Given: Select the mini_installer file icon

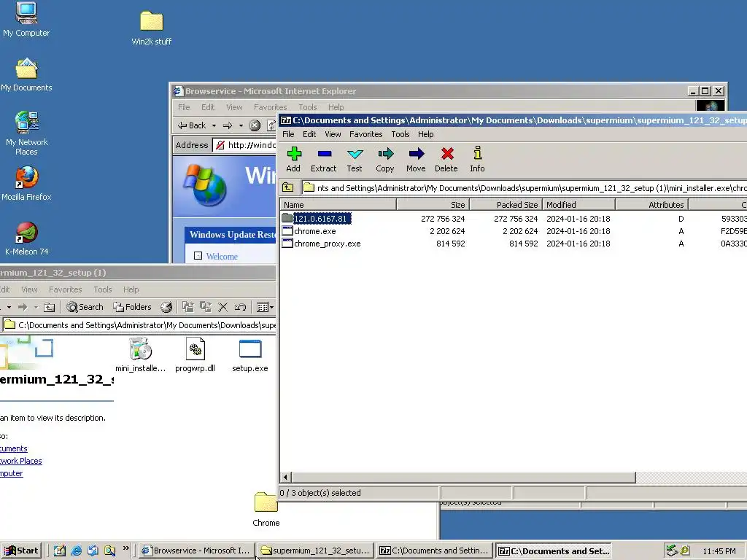Looking at the screenshot, I should tap(141, 355).
